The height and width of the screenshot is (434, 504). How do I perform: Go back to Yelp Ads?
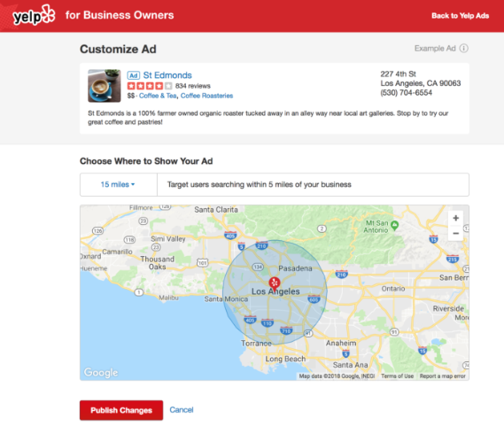pyautogui.click(x=460, y=16)
